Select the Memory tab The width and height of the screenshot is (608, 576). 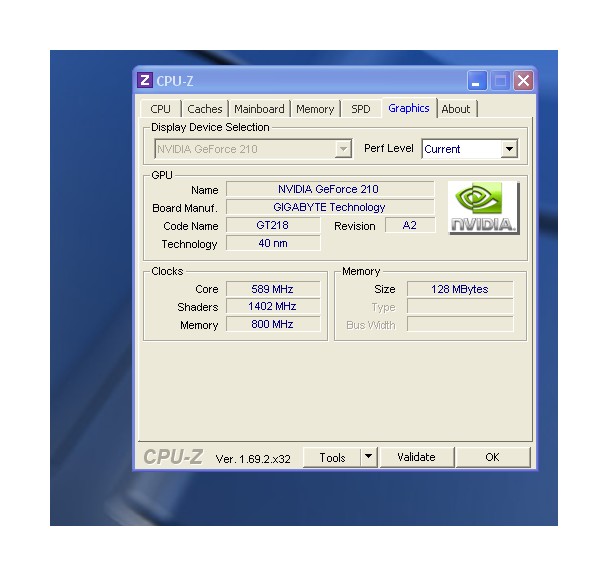[315, 109]
